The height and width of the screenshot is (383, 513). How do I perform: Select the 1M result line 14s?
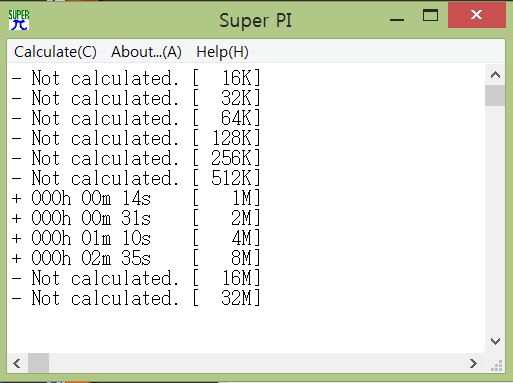pos(136,198)
